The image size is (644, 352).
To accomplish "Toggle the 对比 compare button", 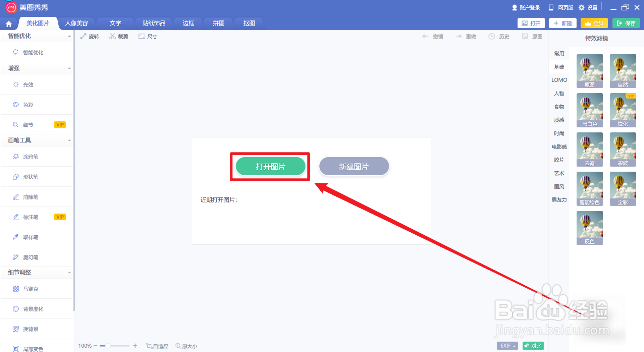I will (x=533, y=346).
